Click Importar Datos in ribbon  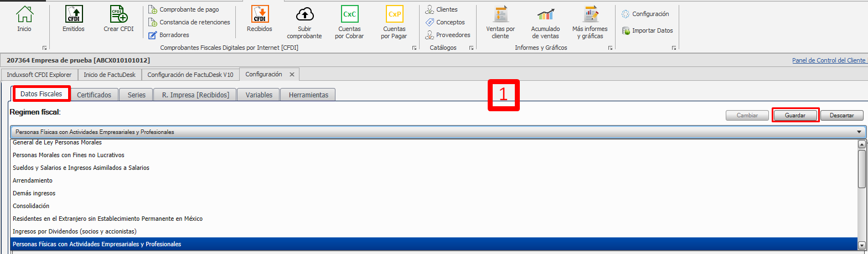click(x=647, y=30)
